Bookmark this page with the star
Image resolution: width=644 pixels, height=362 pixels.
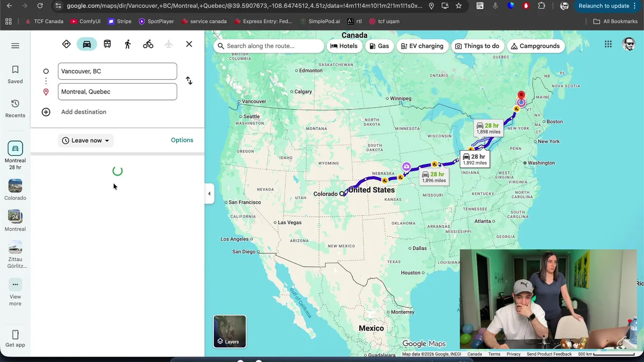458,6
